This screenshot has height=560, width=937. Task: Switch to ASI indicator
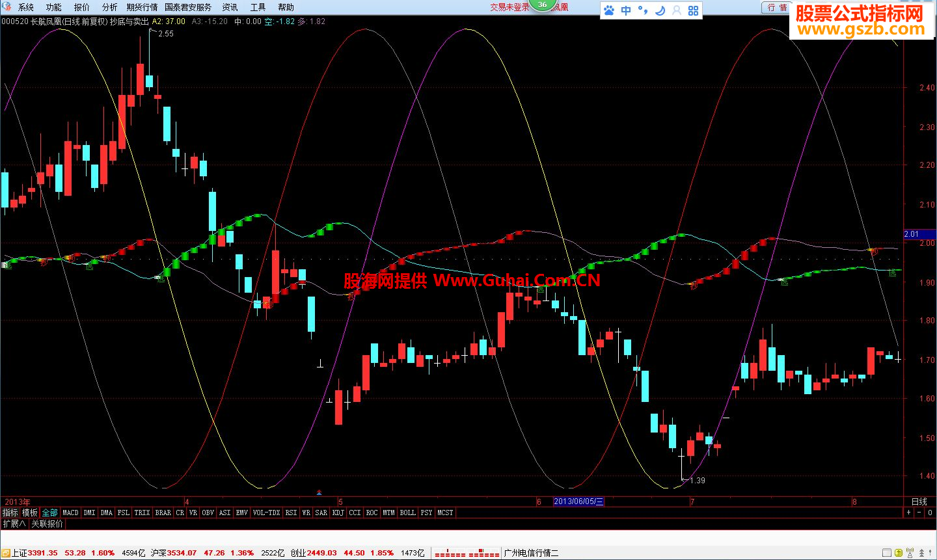coord(225,513)
